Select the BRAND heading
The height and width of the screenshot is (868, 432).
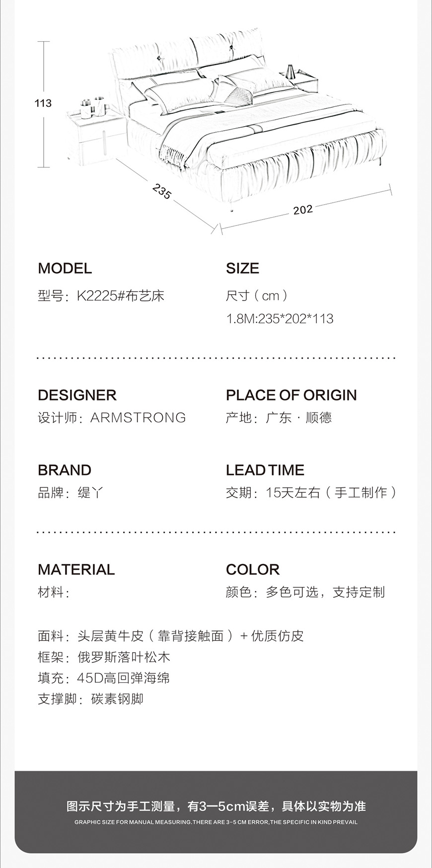pyautogui.click(x=65, y=470)
